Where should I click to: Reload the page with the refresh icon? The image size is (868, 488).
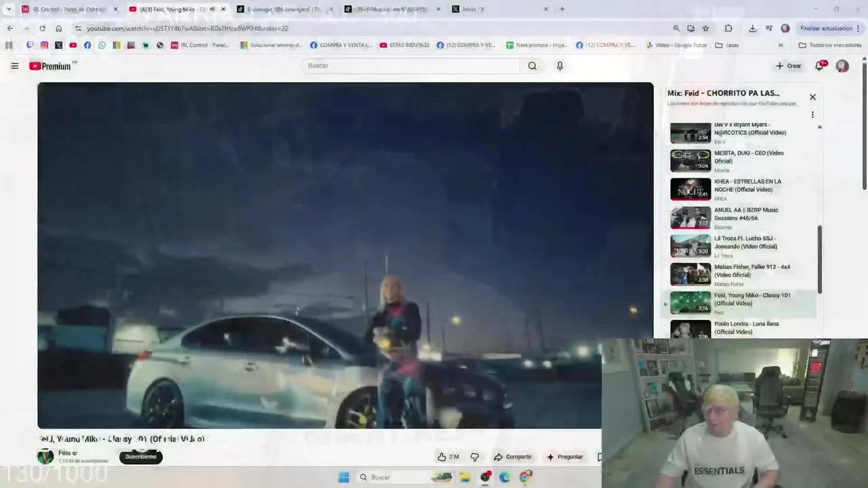pos(42,28)
